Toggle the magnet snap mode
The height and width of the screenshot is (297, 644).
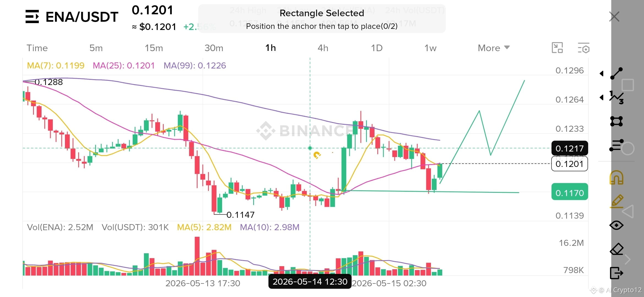click(x=616, y=178)
